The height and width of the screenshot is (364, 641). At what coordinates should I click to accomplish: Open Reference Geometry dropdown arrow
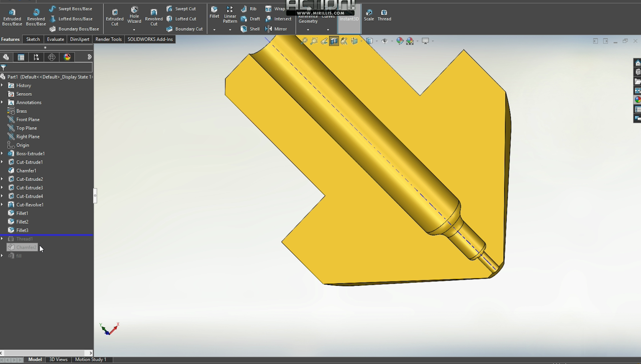coord(308,30)
